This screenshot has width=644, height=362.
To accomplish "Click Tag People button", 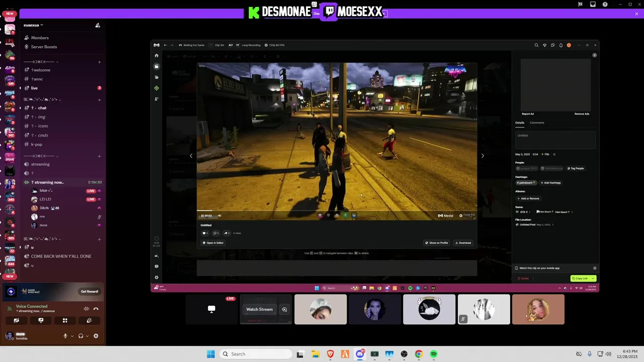I will pyautogui.click(x=576, y=168).
